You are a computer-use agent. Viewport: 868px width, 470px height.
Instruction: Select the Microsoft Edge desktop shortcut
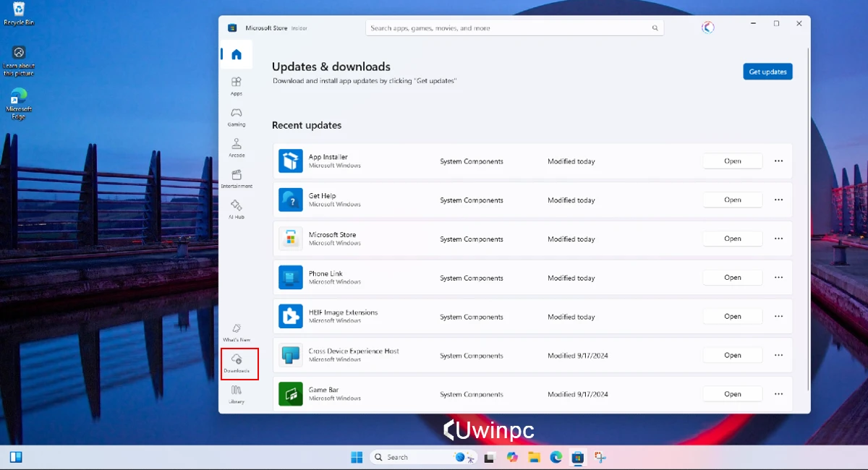coord(19,103)
